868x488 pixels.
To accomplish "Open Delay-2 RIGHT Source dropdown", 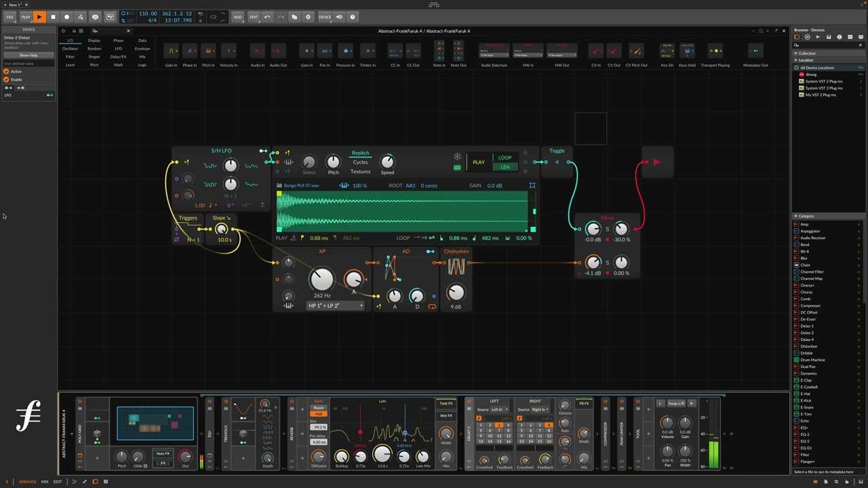I will [540, 409].
